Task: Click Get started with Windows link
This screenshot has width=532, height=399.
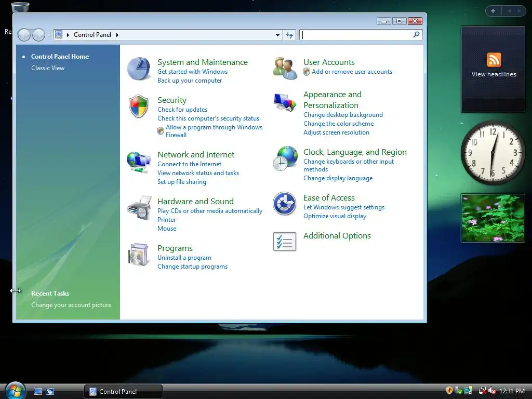Action: [x=192, y=72]
